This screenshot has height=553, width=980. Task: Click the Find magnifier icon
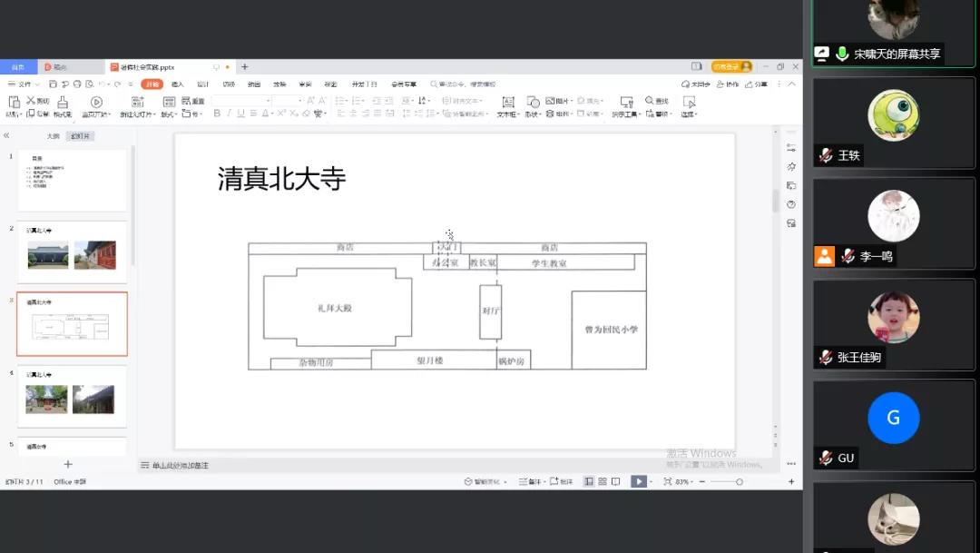pyautogui.click(x=650, y=101)
